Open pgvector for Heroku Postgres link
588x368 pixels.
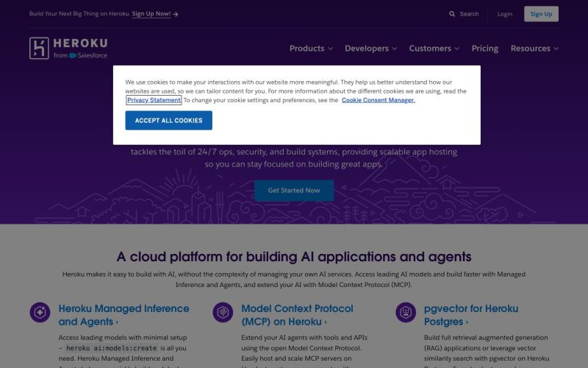pos(471,315)
